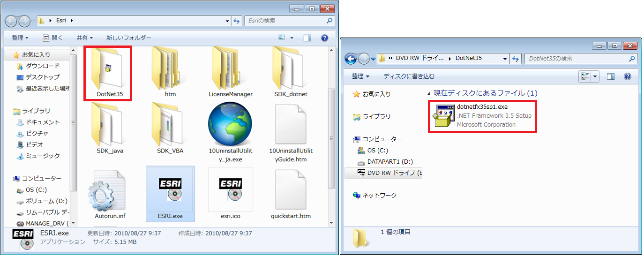Change view icon in DotNet35 window toolbar
Image resolution: width=644 pixels, height=257 pixels.
tap(584, 76)
